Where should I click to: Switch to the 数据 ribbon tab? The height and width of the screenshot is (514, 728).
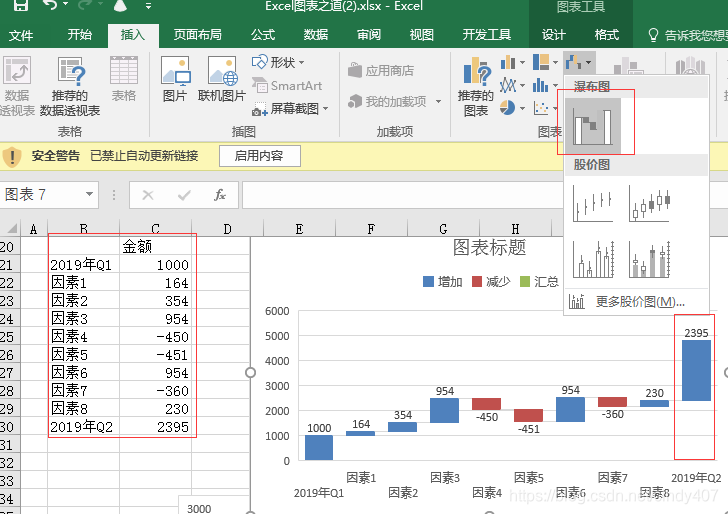pos(316,35)
